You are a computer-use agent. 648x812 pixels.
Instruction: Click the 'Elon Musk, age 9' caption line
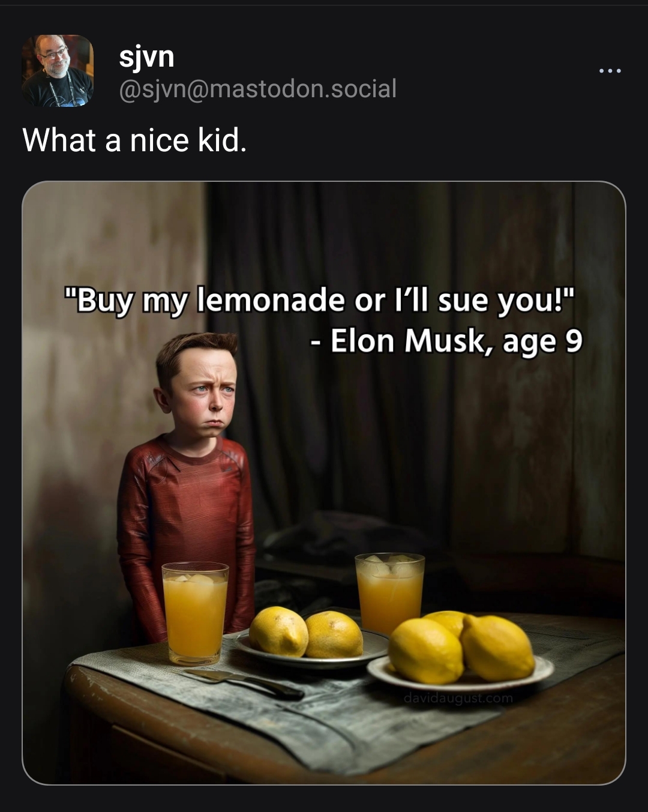click(x=447, y=341)
